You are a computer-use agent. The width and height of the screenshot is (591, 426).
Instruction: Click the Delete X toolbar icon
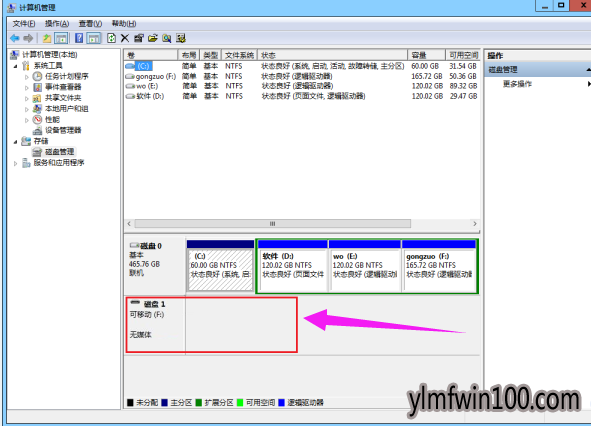coord(125,38)
